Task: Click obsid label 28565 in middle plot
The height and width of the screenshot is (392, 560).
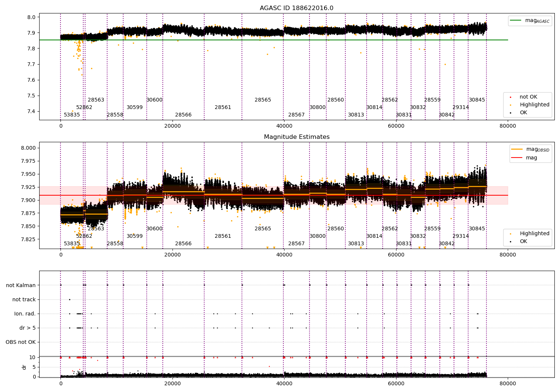Action: pos(263,229)
